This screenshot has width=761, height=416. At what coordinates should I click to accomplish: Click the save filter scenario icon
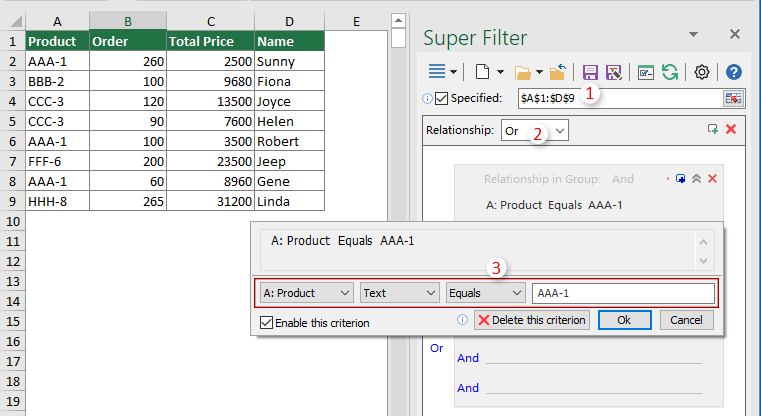click(590, 72)
